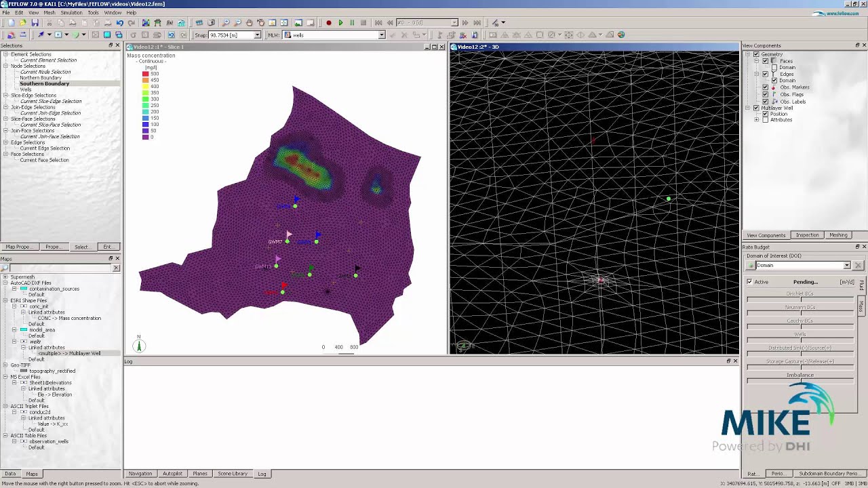868x488 pixels.
Task: Expand the Attributes tree node
Action: pos(757,120)
